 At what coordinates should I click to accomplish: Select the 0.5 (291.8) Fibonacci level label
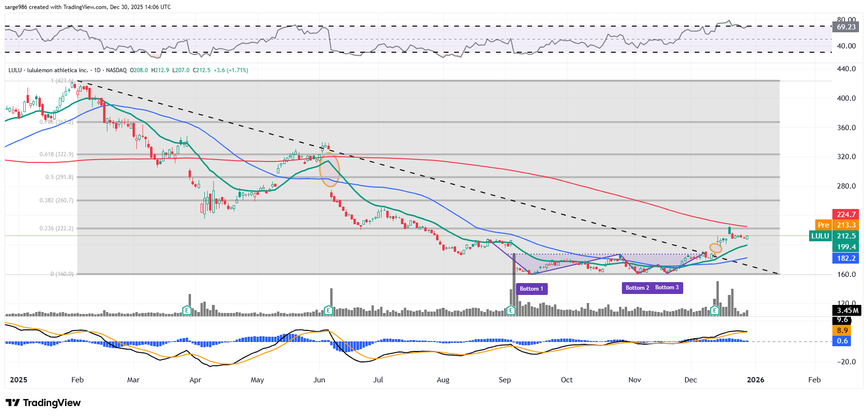(59, 177)
